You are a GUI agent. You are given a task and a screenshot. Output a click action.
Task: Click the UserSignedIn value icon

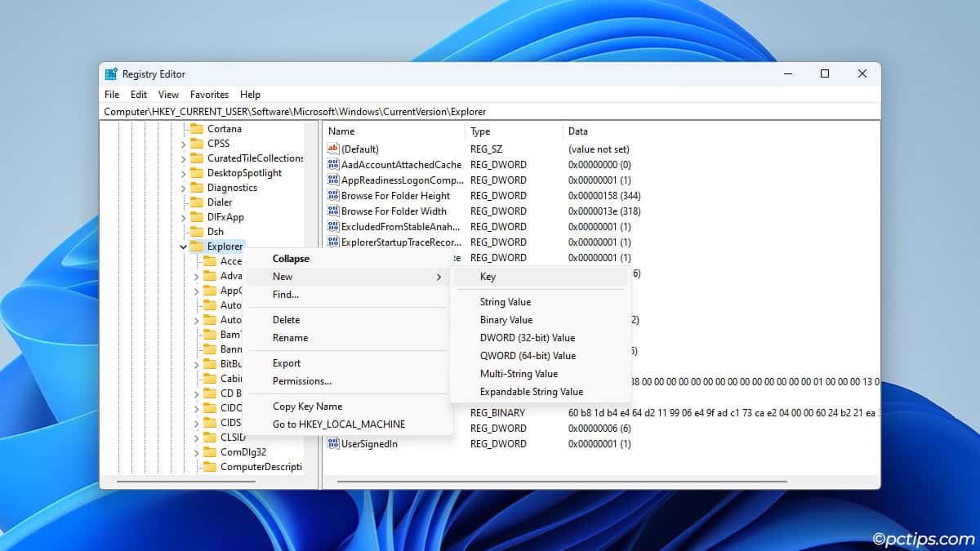click(332, 443)
